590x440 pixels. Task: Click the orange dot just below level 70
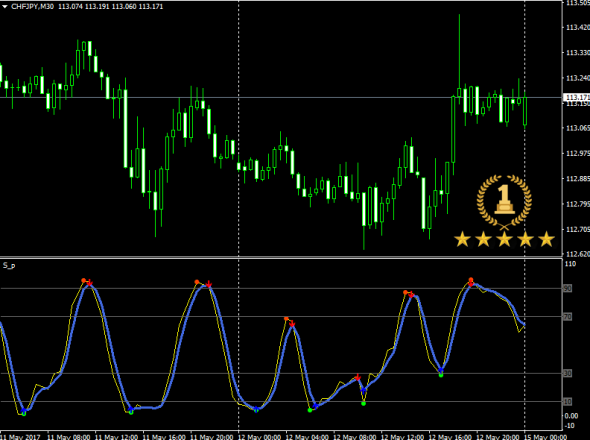click(x=286, y=319)
